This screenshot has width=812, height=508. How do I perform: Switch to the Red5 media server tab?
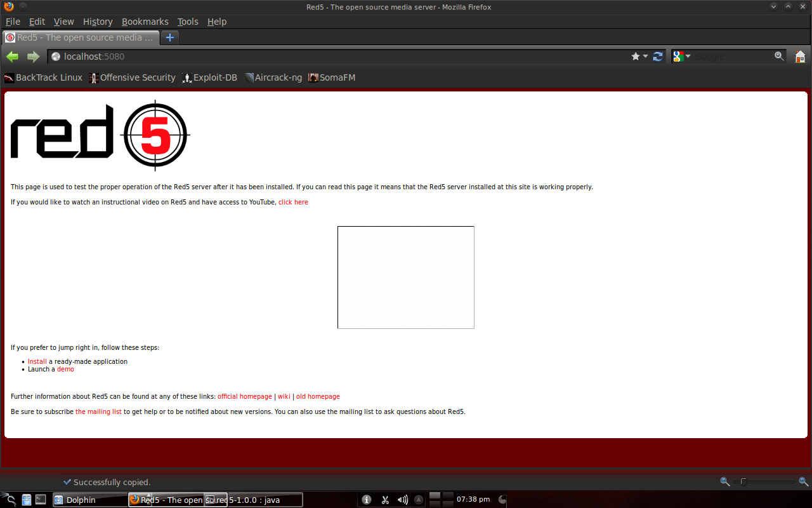click(x=81, y=37)
